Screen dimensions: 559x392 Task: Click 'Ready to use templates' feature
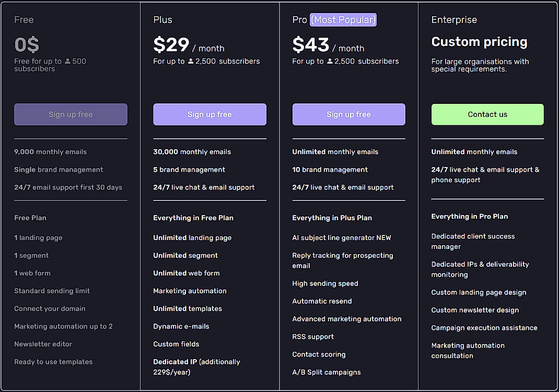tap(53, 362)
